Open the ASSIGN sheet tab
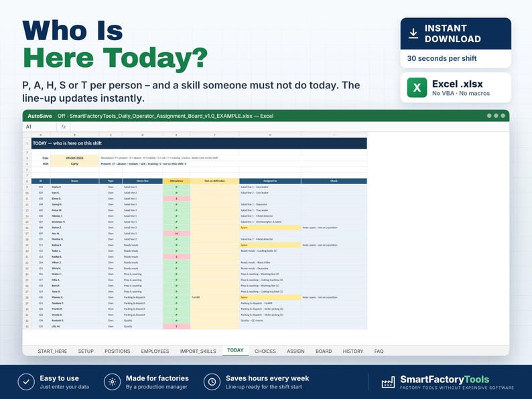 click(x=296, y=351)
